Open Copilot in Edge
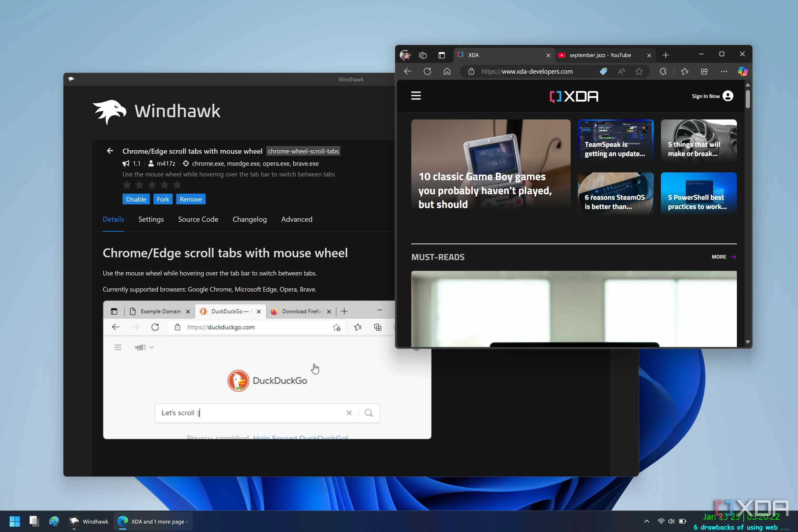Screen dimensions: 798x532 (743, 71)
